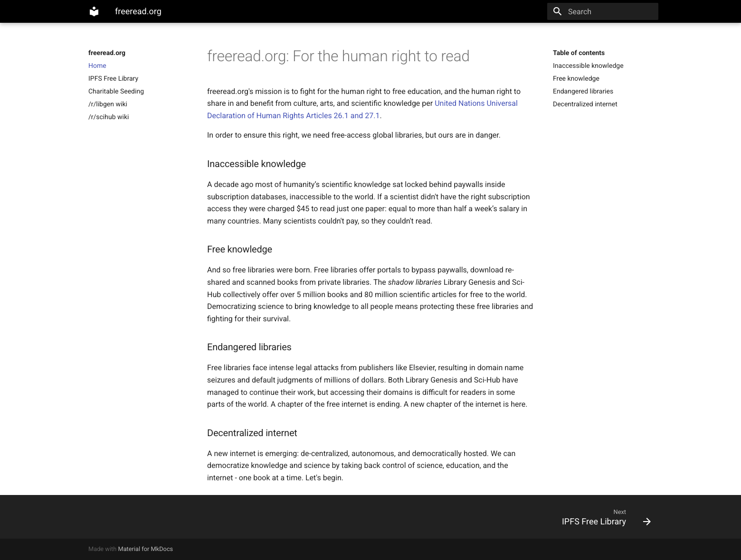The height and width of the screenshot is (560, 741).
Task: Click the freeread.org book logo icon
Action: 94,11
